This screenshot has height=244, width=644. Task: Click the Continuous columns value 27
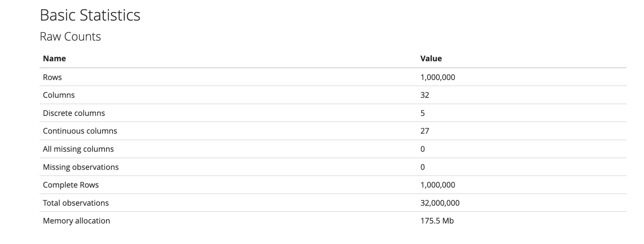pyautogui.click(x=424, y=131)
